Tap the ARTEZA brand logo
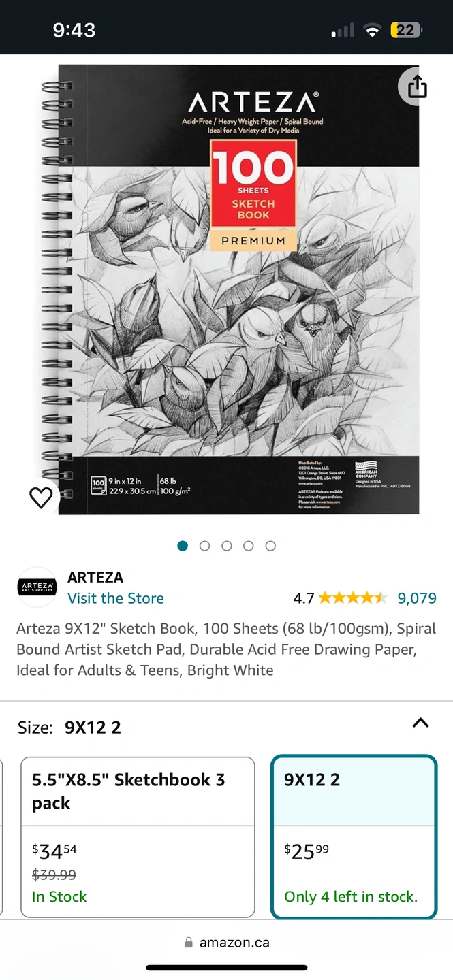Screen dimensions: 453x980 (37, 587)
